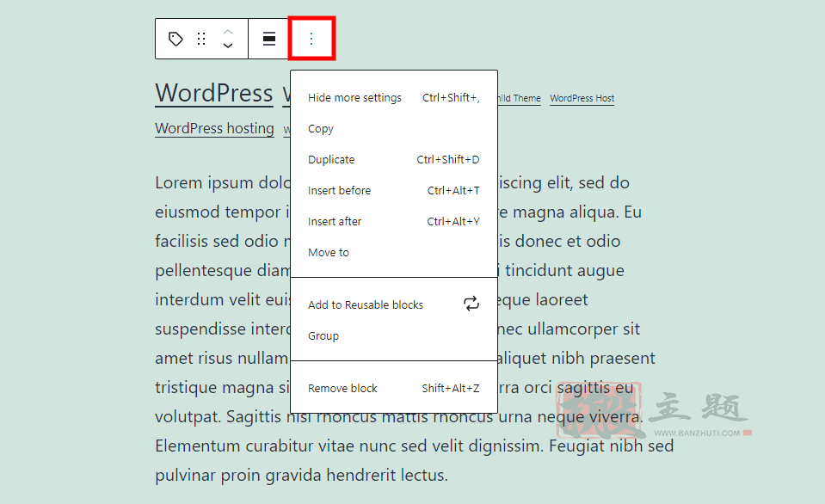This screenshot has height=504, width=825.
Task: Choose Copy from the block menu
Action: pyautogui.click(x=393, y=129)
